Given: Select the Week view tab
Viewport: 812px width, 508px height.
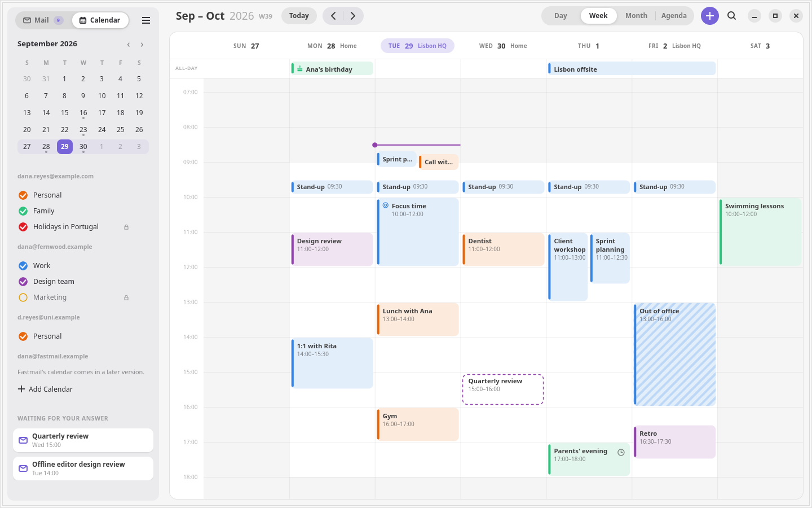Looking at the screenshot, I should click(598, 16).
